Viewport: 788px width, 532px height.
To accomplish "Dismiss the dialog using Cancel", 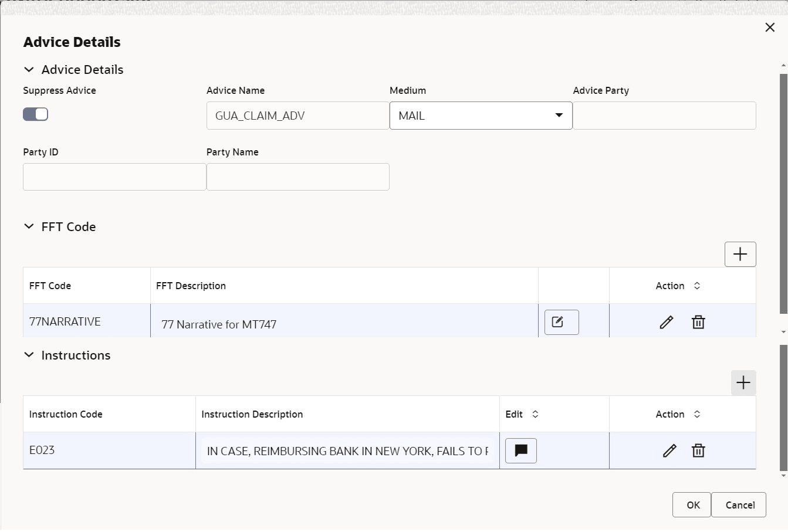I will coord(738,504).
